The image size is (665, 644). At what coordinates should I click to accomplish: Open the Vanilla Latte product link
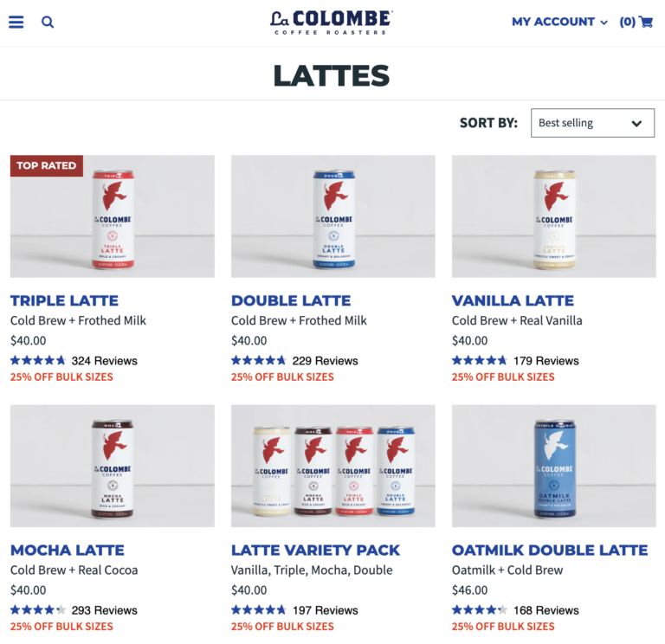tap(513, 300)
